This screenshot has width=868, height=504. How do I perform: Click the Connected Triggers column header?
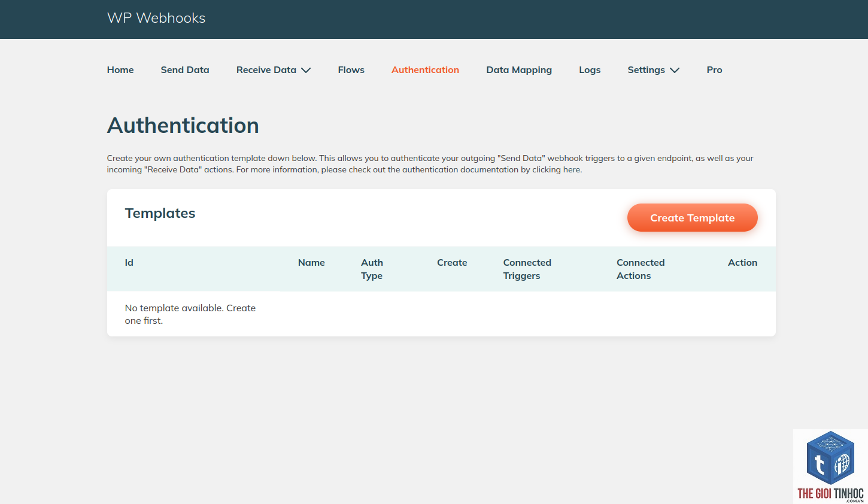pyautogui.click(x=527, y=269)
